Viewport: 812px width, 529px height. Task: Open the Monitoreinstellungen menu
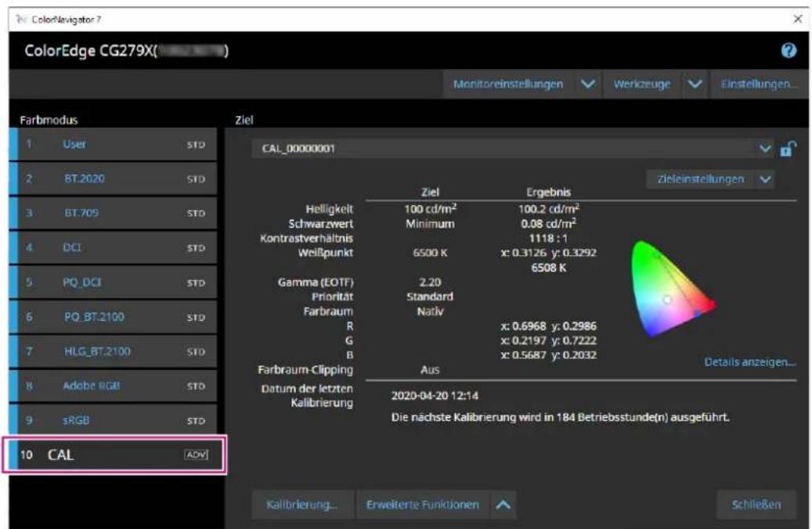click(x=508, y=84)
